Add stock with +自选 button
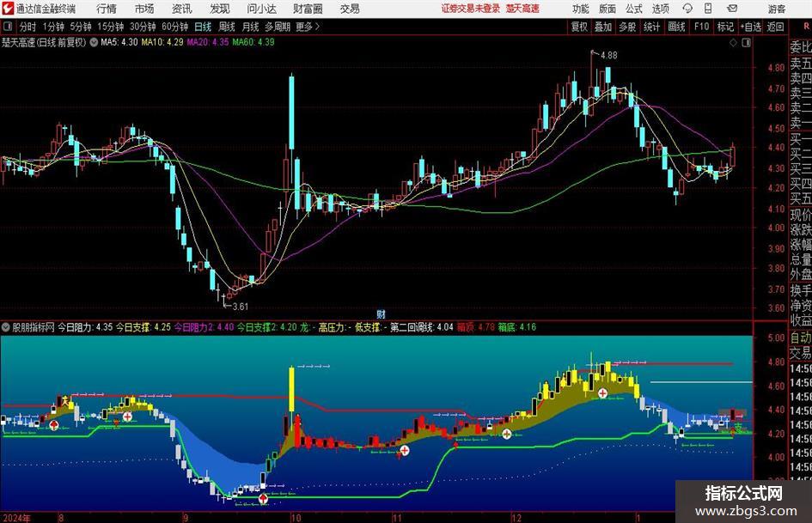The height and width of the screenshot is (523, 812). (751, 27)
